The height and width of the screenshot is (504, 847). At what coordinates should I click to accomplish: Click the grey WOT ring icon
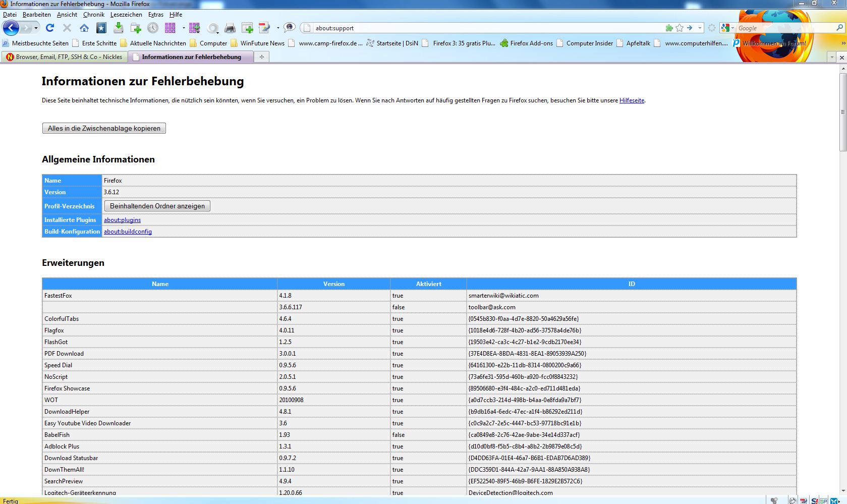pos(213,28)
